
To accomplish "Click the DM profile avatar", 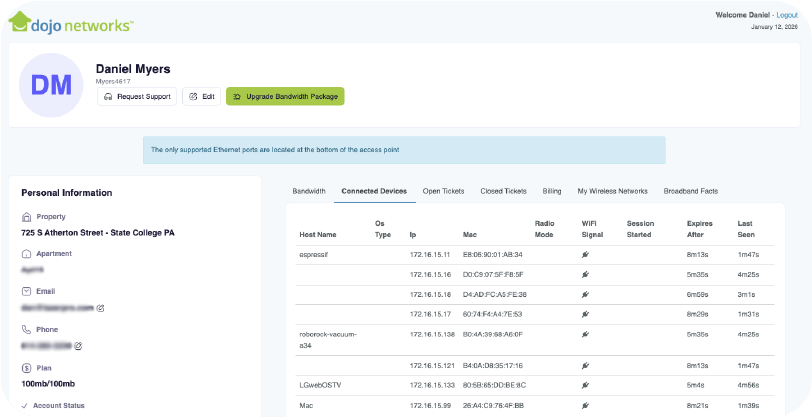I will click(52, 86).
